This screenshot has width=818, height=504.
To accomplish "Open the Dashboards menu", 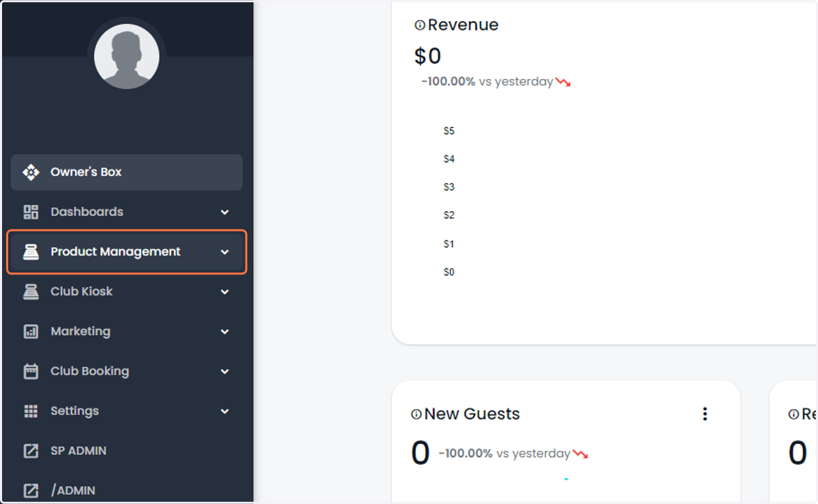I will pyautogui.click(x=127, y=212).
